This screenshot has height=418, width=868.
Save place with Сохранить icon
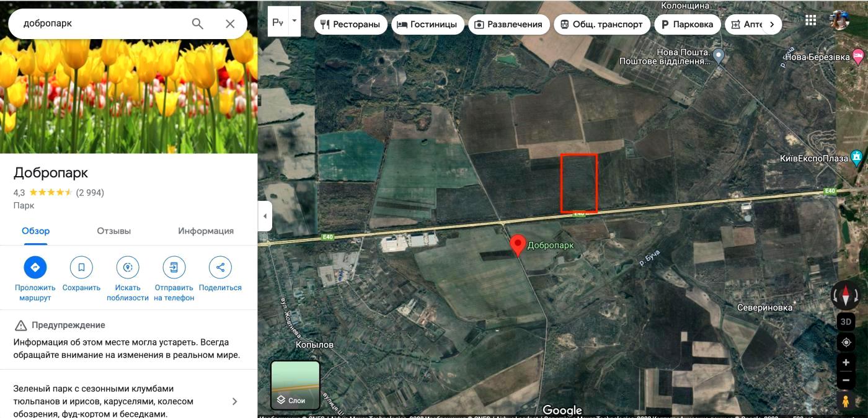[x=81, y=267]
